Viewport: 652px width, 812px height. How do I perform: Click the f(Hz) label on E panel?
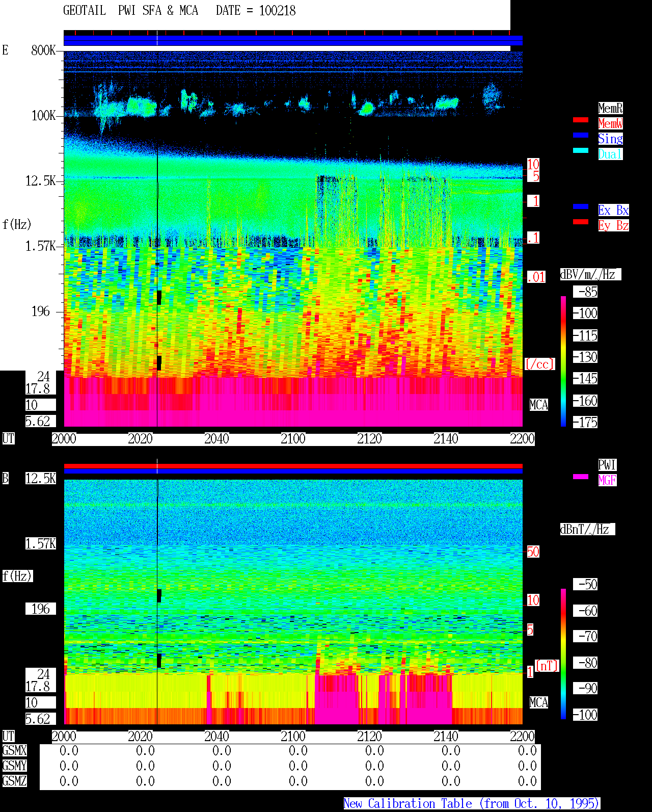tap(17, 224)
